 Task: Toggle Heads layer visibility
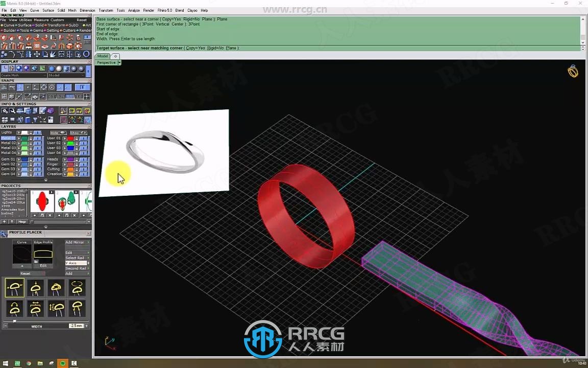click(x=84, y=159)
